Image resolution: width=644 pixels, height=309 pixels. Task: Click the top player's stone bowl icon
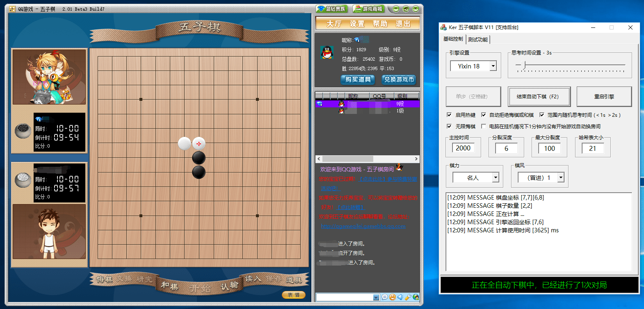pos(23,131)
